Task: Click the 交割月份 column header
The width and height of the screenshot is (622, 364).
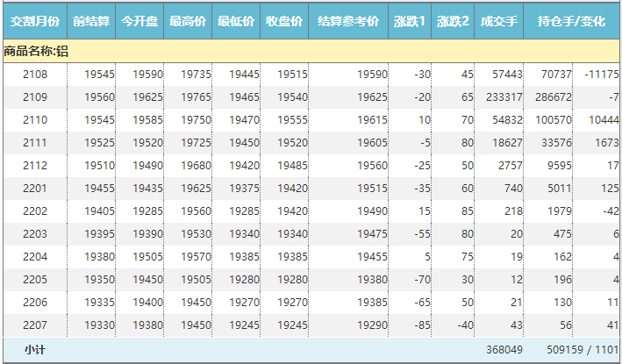Action: click(x=35, y=20)
